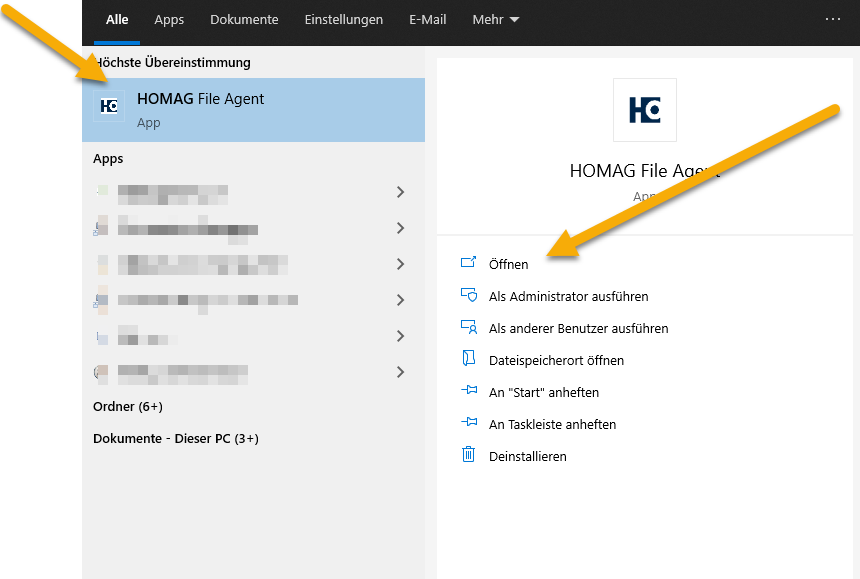
Task: Switch to the Alle tab
Action: pyautogui.click(x=117, y=20)
